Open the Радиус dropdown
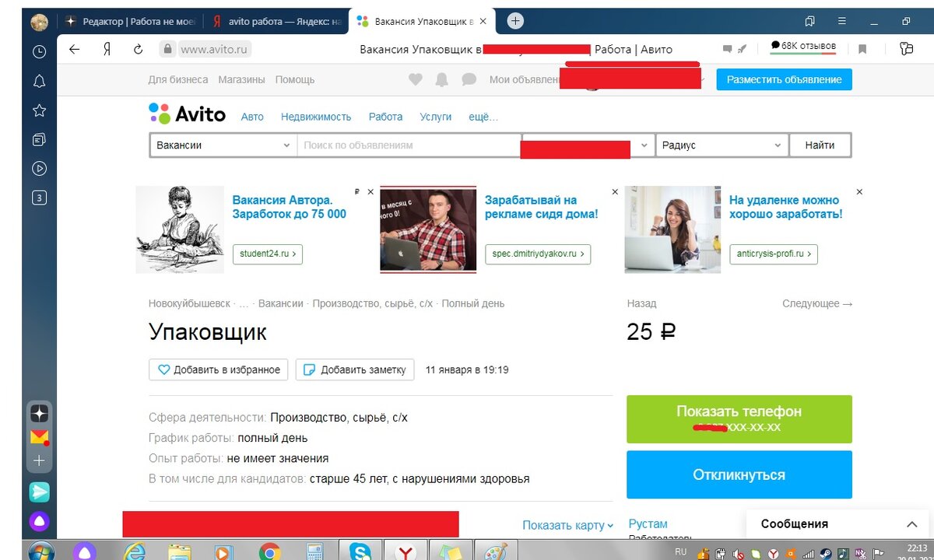This screenshot has height=560, width=934. pos(721,145)
